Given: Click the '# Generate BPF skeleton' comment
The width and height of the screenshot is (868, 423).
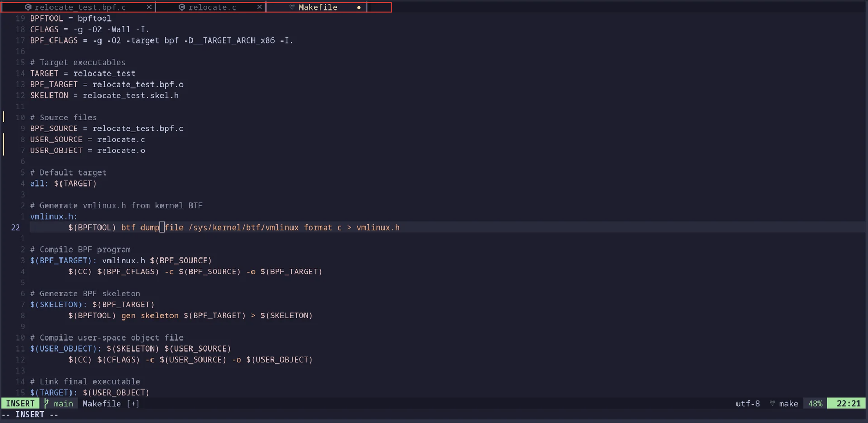Looking at the screenshot, I should pos(85,294).
